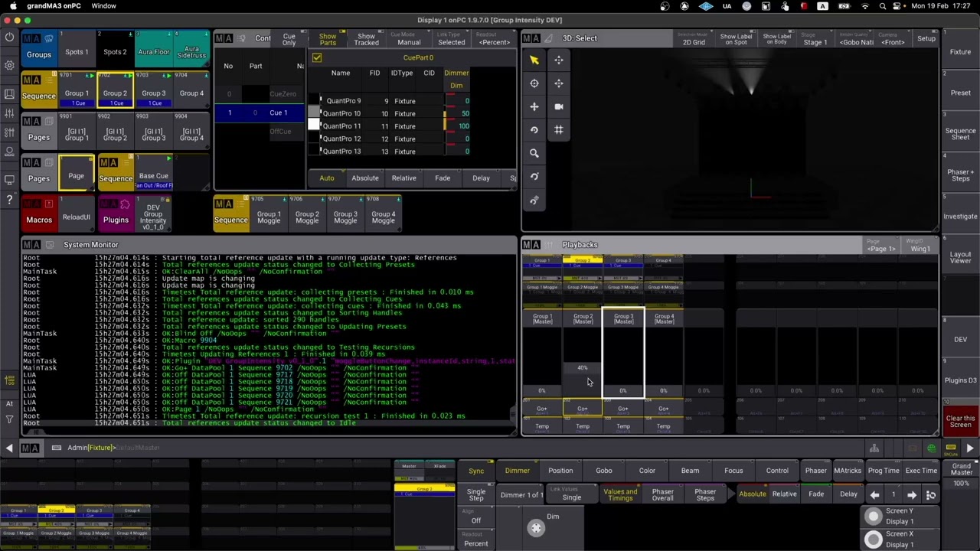Viewport: 980px width, 551px height.
Task: Click the QuantPro 10 dimmer bar showing 50
Action: coord(456,113)
